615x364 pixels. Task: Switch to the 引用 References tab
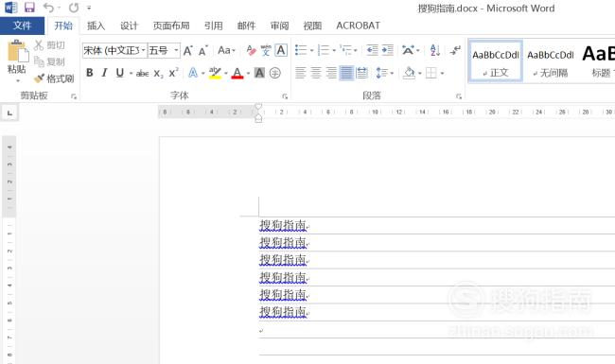tap(214, 26)
